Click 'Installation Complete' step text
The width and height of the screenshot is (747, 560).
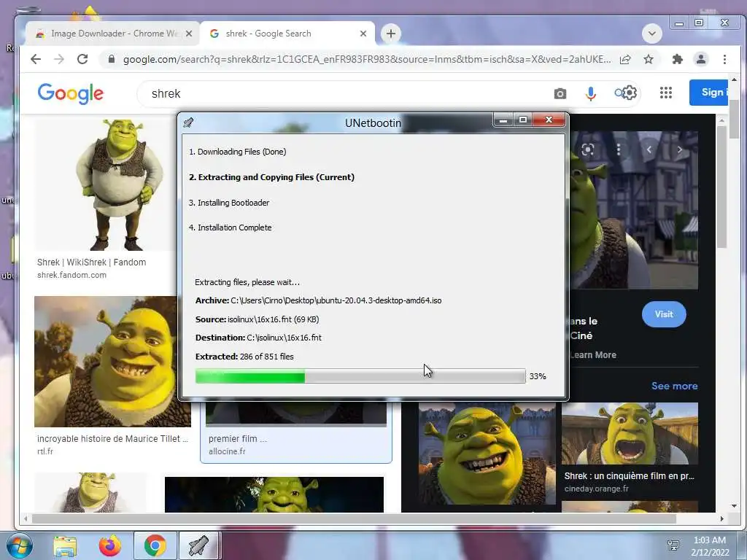(x=230, y=227)
